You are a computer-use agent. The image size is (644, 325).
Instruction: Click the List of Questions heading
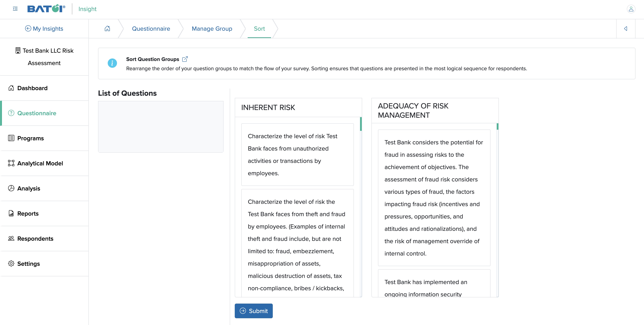point(127,93)
